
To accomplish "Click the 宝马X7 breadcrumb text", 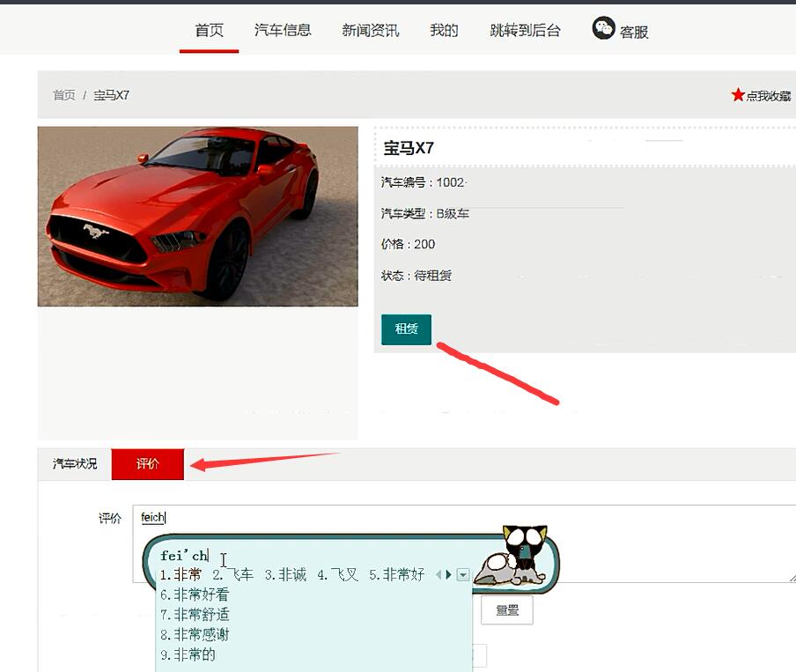I will coord(111,95).
